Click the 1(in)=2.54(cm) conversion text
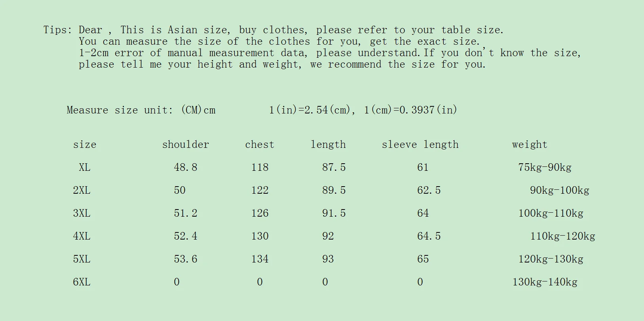This screenshot has width=644, height=321. pos(310,110)
